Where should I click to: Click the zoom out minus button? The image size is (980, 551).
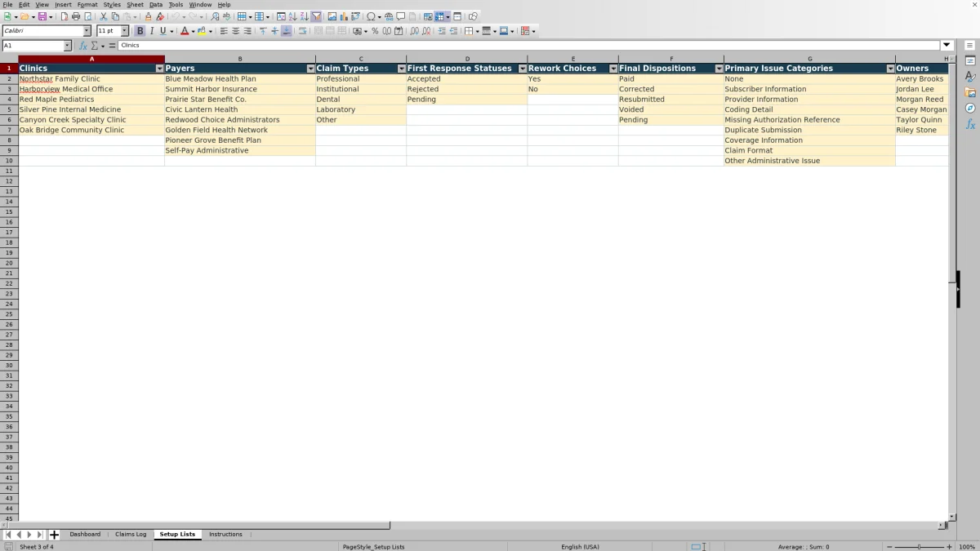pos(889,547)
